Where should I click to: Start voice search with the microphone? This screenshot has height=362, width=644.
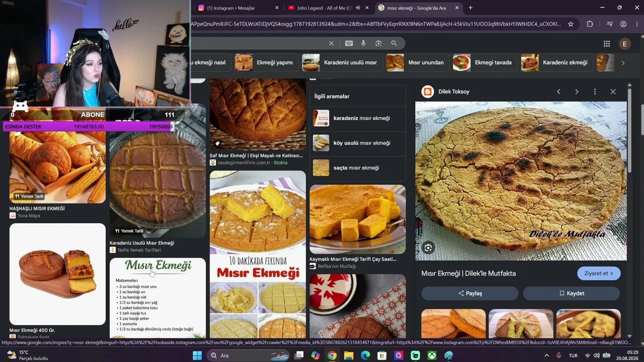(363, 43)
